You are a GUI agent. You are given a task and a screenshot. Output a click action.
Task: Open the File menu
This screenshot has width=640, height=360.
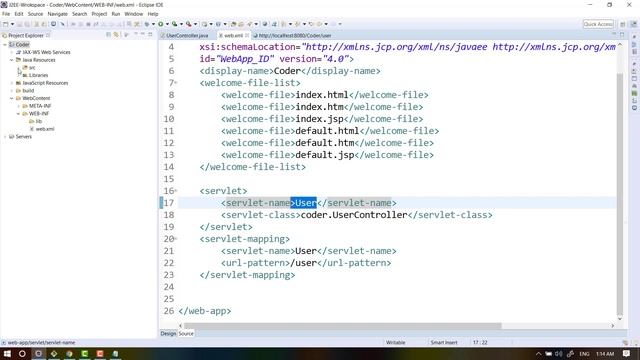tap(6, 14)
